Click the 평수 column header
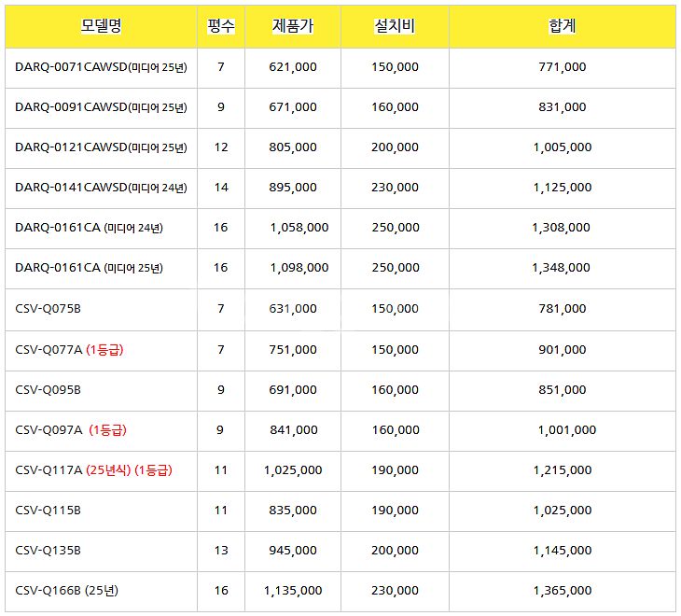 [x=221, y=26]
